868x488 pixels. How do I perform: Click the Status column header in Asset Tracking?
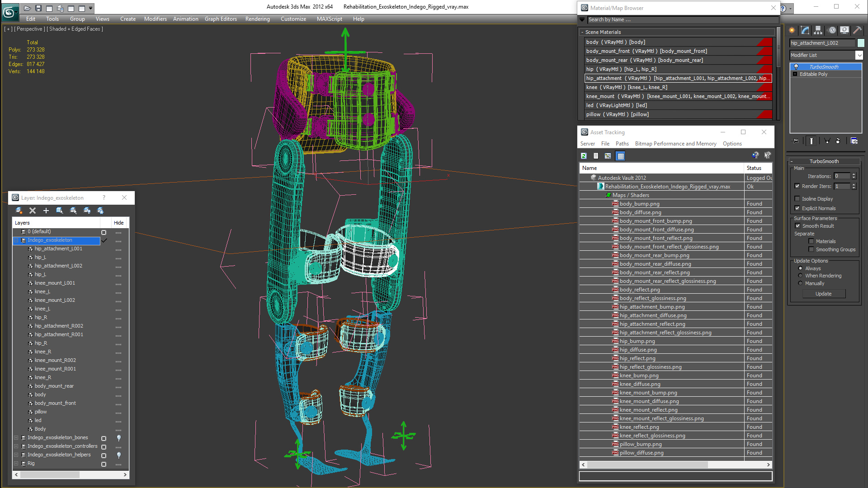(758, 168)
